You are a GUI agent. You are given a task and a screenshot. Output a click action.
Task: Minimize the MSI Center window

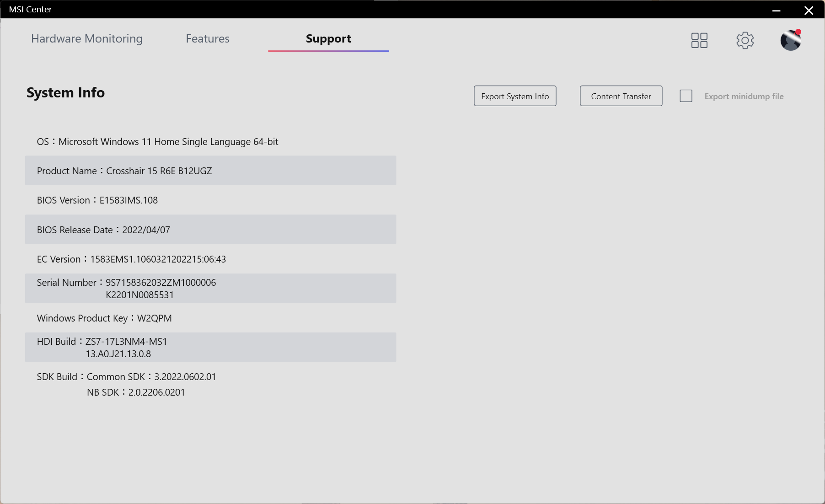pos(776,10)
